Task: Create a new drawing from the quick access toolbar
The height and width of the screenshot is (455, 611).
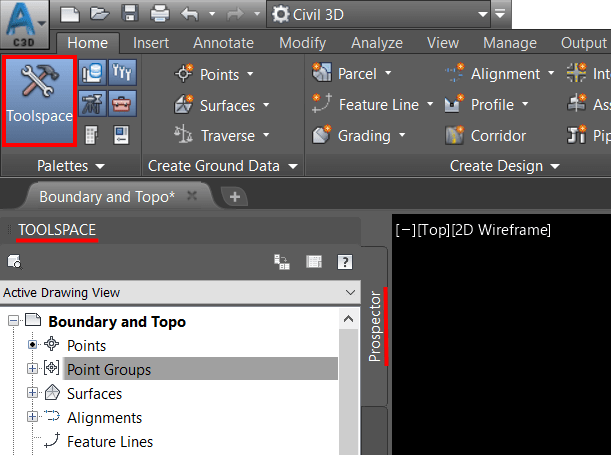Action: click(x=70, y=14)
